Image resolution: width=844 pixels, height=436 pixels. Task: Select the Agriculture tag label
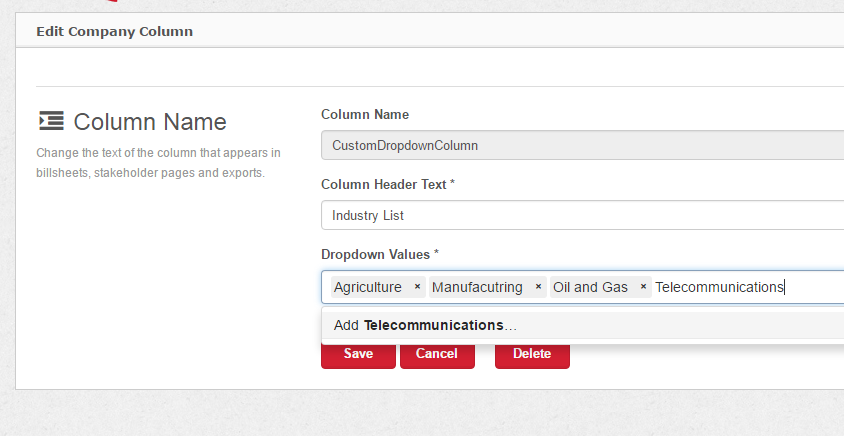(368, 287)
